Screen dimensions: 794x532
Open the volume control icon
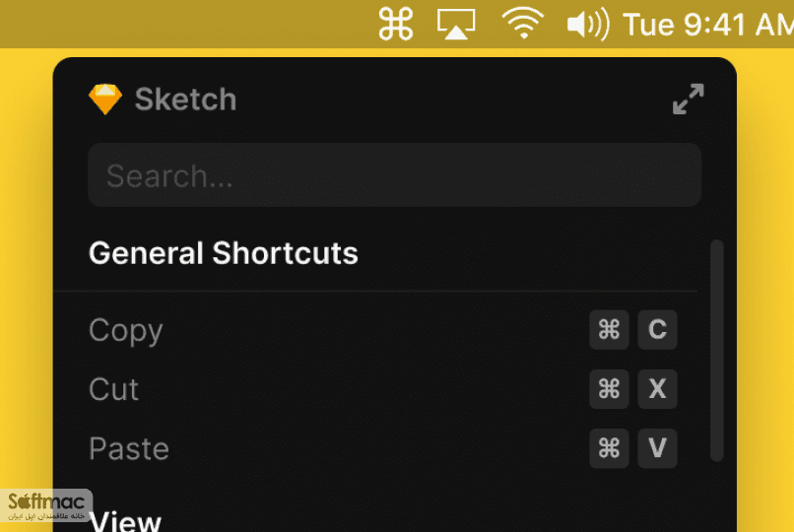tap(588, 25)
